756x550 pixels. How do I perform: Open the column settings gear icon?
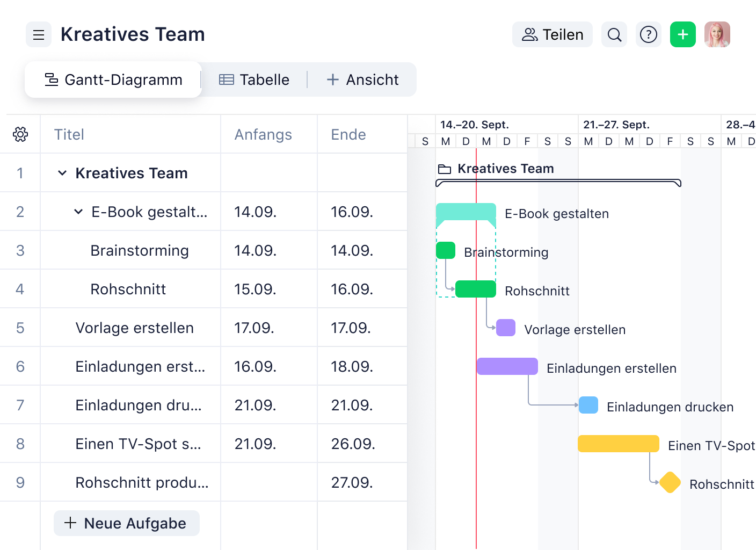pos(20,134)
